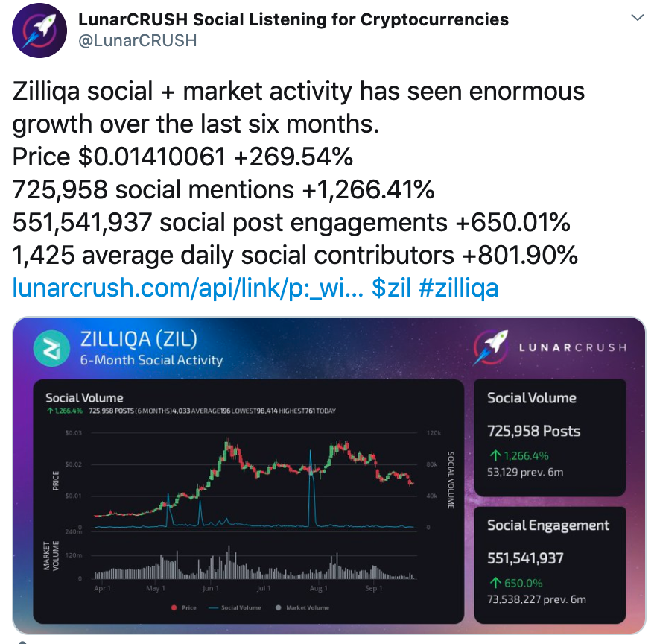
Task: Open the #zilliqa hashtag
Action: pos(458,288)
